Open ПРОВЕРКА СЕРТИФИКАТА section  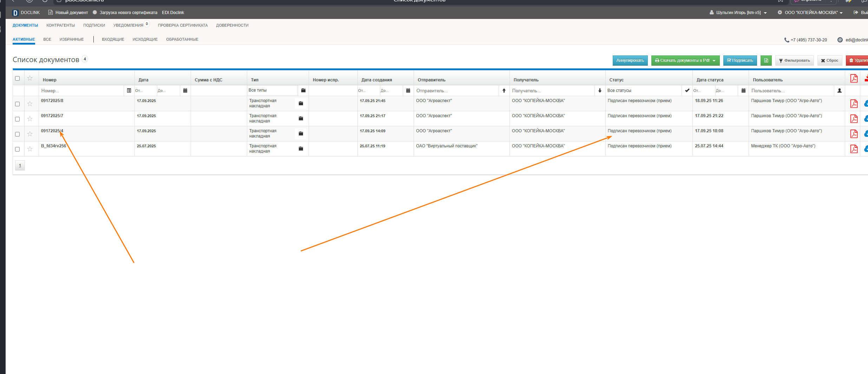[183, 25]
